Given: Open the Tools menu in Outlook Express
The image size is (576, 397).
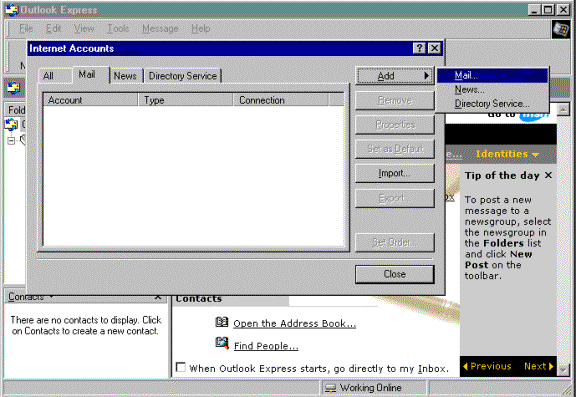Looking at the screenshot, I should pyautogui.click(x=118, y=29).
